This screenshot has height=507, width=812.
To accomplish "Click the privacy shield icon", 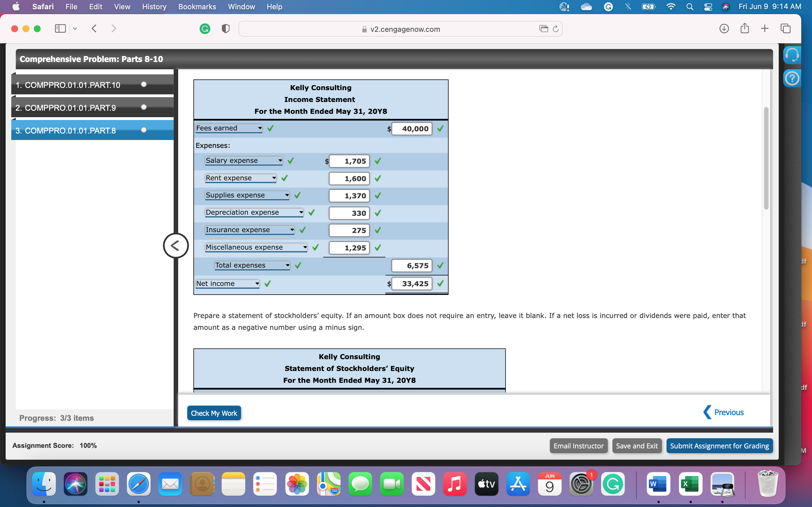I will point(226,29).
